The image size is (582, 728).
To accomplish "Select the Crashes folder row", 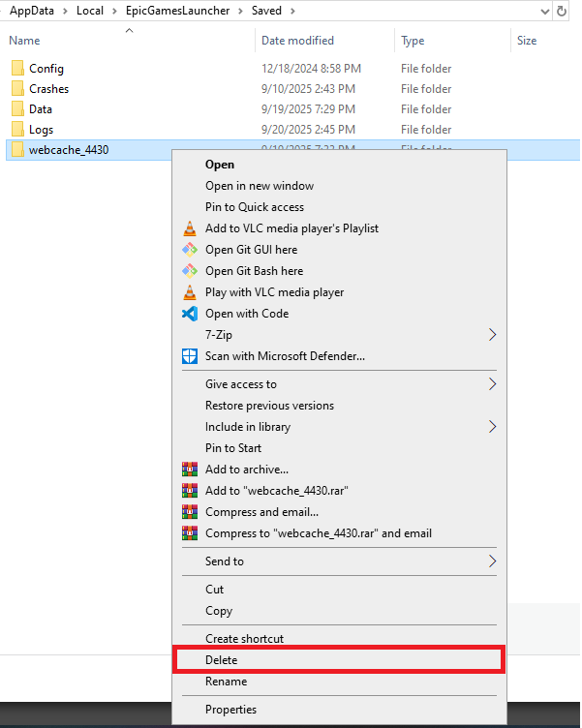I will tap(48, 89).
